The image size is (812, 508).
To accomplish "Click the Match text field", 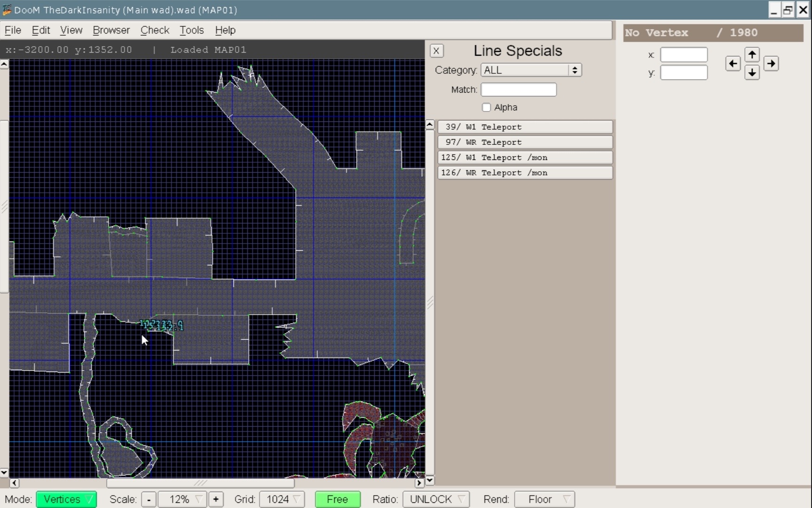I will click(519, 89).
